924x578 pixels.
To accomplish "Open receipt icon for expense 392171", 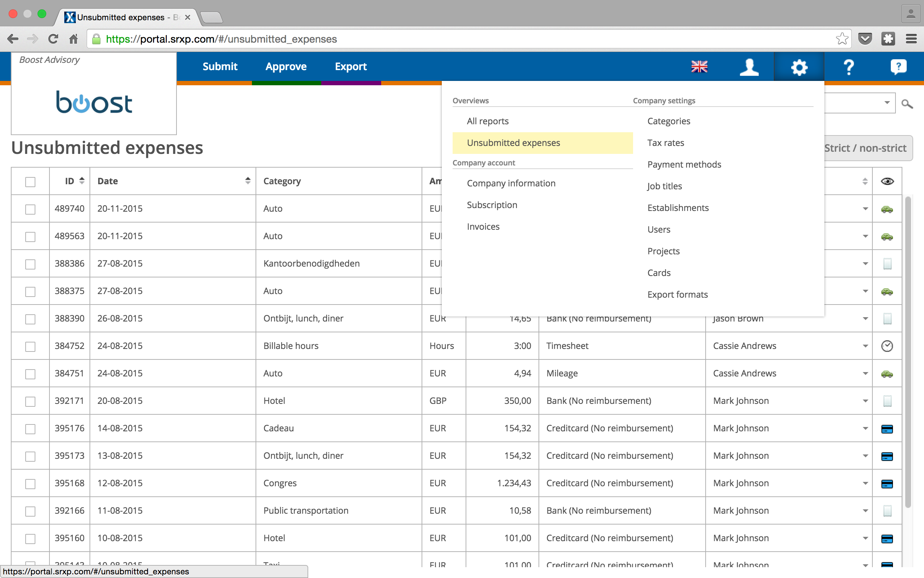I will coord(887,401).
